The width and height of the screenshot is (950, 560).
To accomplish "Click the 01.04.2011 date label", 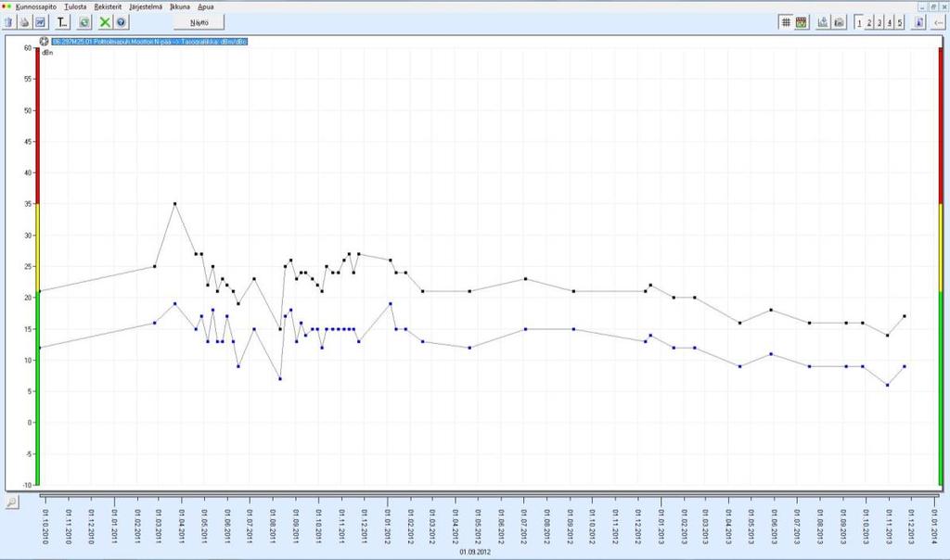I will 182,526.
